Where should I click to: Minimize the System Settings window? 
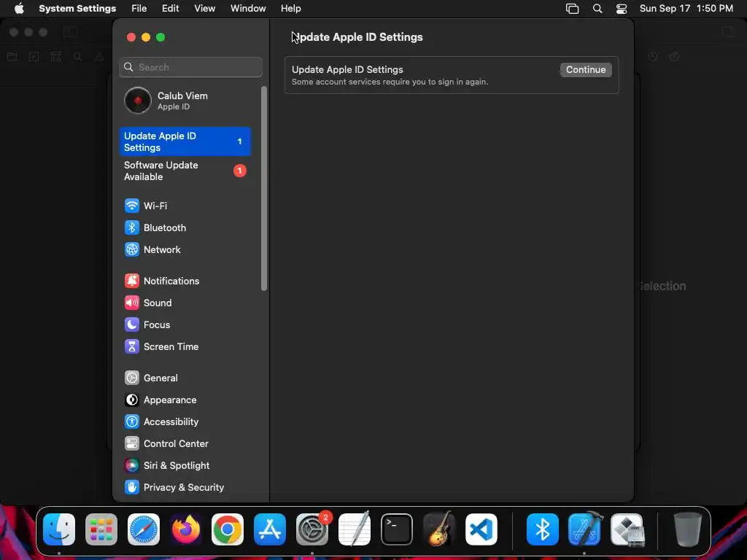pyautogui.click(x=146, y=37)
